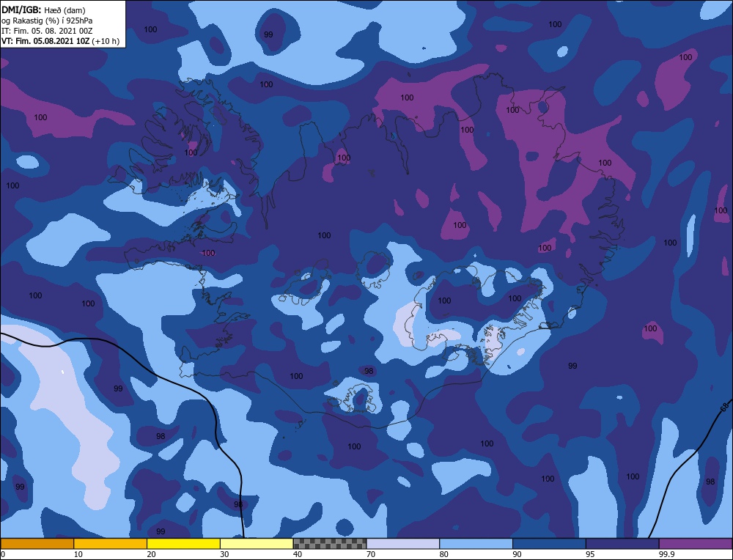Click the 'IT: Fim. 05. 08. 2021 00Z' line

[47, 31]
